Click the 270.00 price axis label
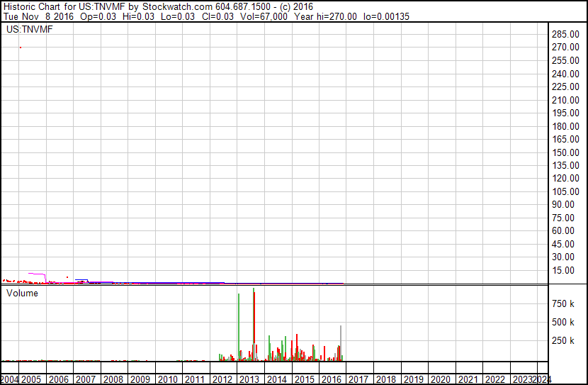 [565, 48]
